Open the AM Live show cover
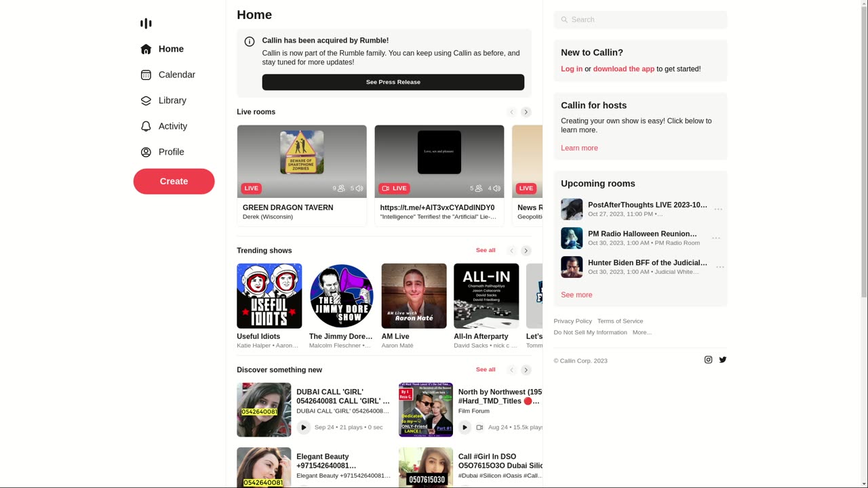 (x=414, y=296)
